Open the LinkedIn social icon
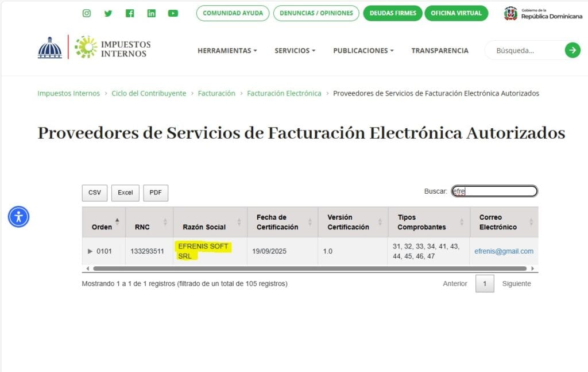The width and height of the screenshot is (588, 372). 151,13
